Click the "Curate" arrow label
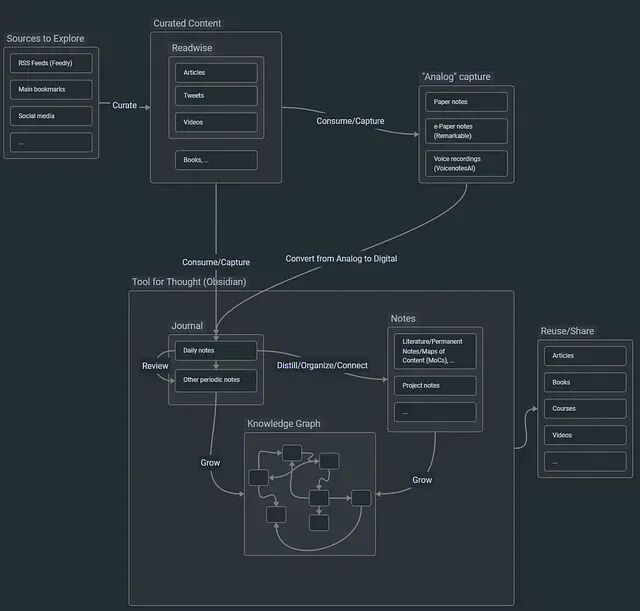 coord(124,105)
